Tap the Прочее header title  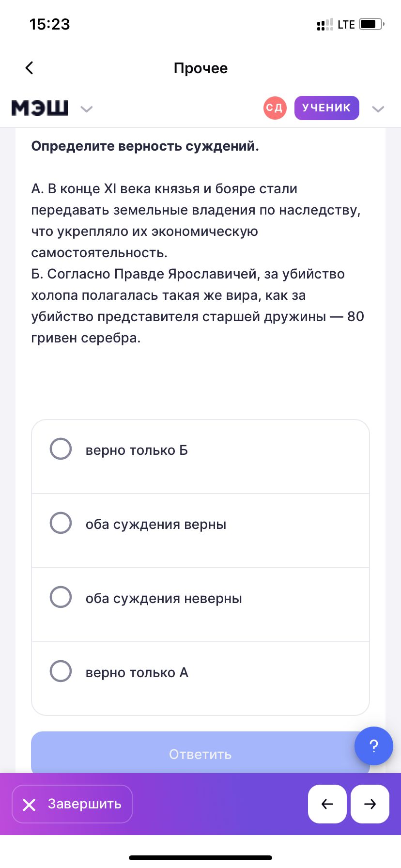(200, 68)
